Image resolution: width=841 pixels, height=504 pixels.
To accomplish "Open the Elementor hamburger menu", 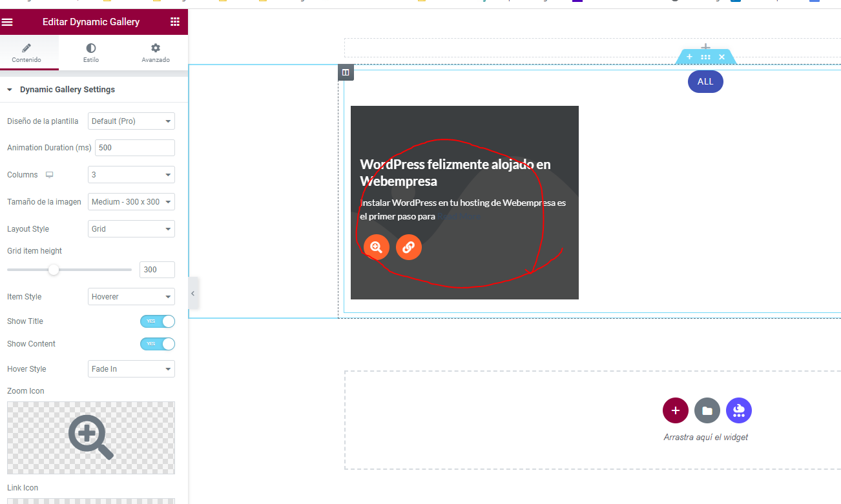I will [7, 22].
